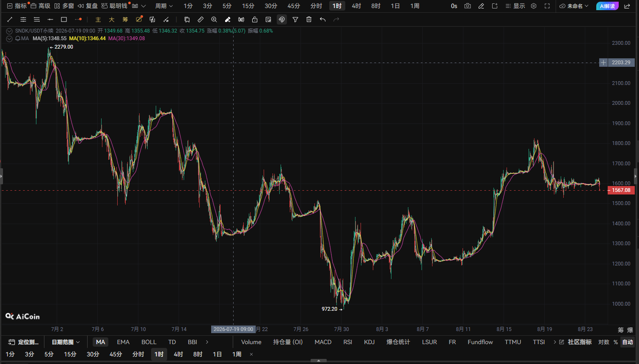Screen dimensions: 639x364
Task: Click the 筹 chip distribution toolbar icon
Action: (x=125, y=19)
